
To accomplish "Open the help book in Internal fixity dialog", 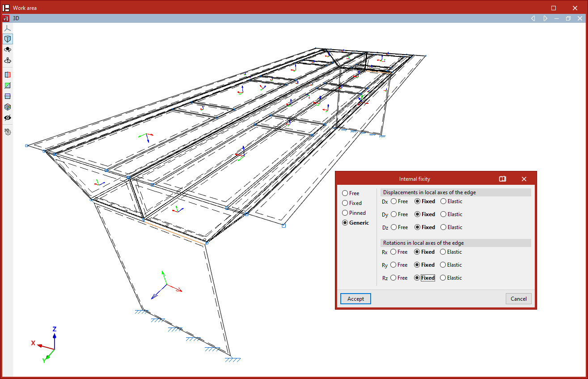I will click(x=503, y=179).
